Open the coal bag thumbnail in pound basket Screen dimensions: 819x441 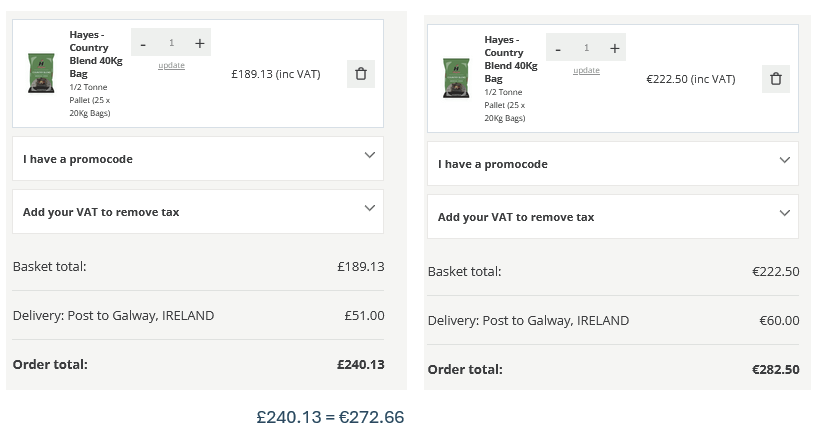tap(41, 74)
